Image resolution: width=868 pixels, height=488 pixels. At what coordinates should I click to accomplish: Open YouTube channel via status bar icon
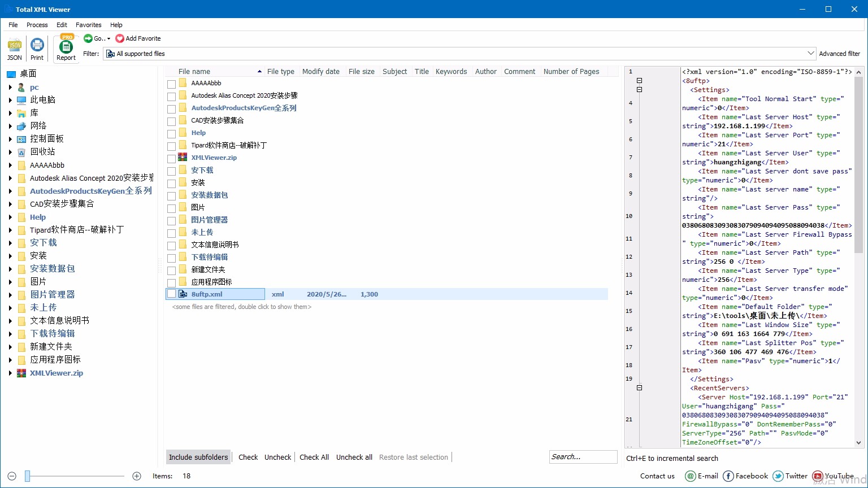coord(817,476)
